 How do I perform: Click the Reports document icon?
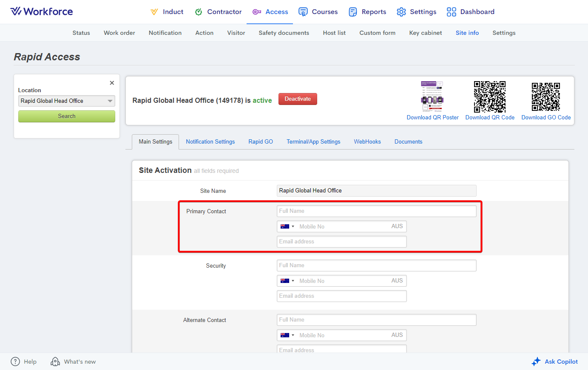pyautogui.click(x=353, y=12)
